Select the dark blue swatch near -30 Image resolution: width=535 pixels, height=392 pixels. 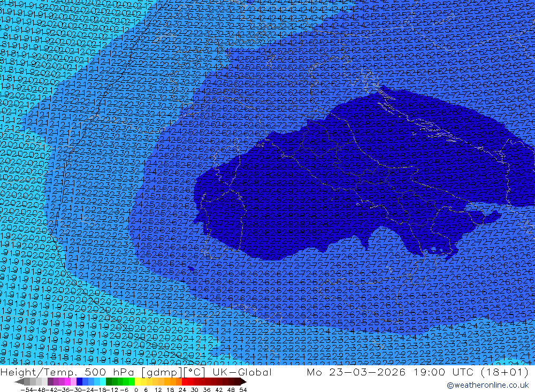[x=79, y=382]
